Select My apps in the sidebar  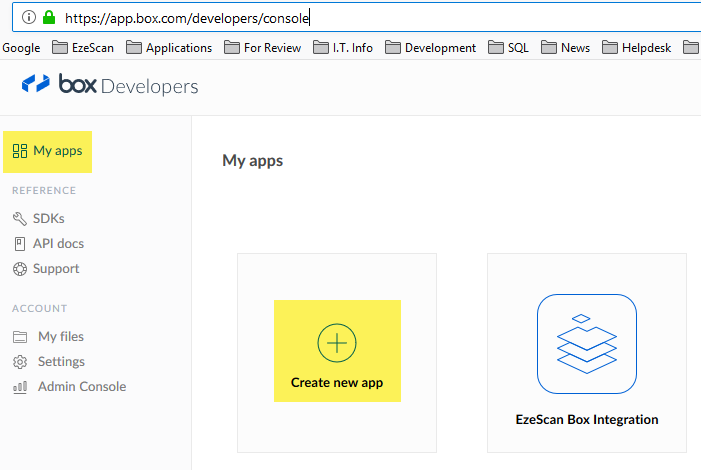[57, 151]
